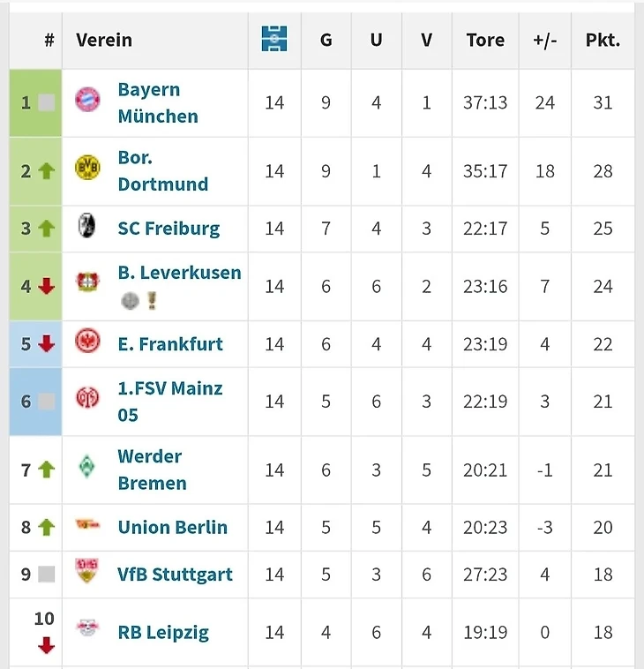Screen dimensions: 644x669
Task: Click the Union Berlin club crest
Action: (87, 525)
